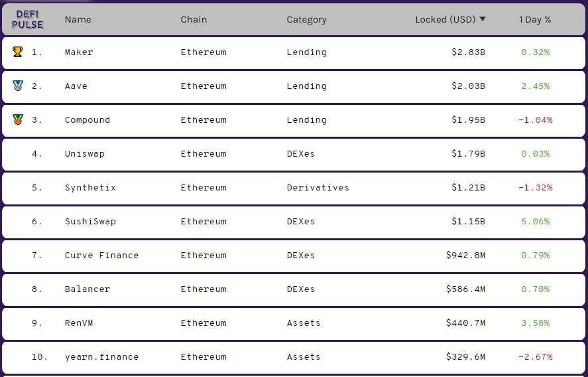Open the Compound row
This screenshot has width=588, height=377.
(294, 120)
